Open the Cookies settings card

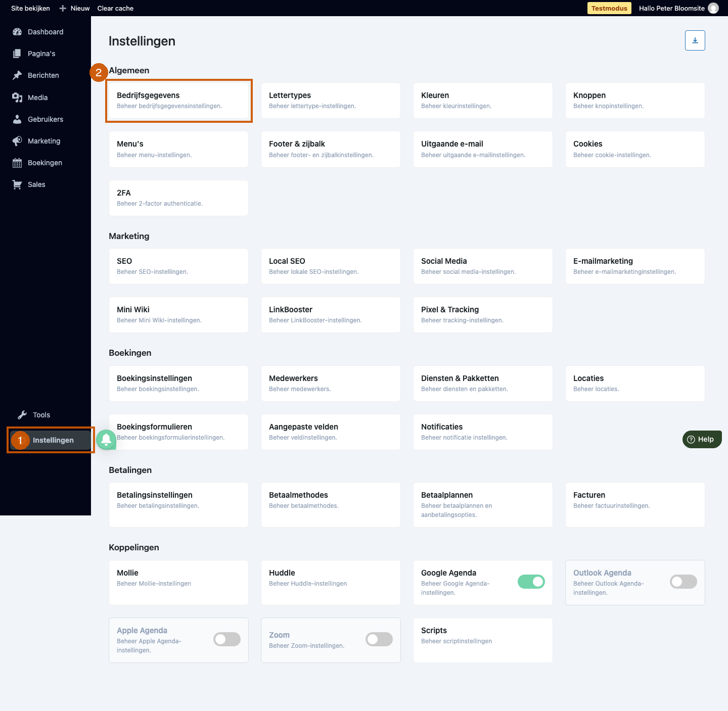635,149
